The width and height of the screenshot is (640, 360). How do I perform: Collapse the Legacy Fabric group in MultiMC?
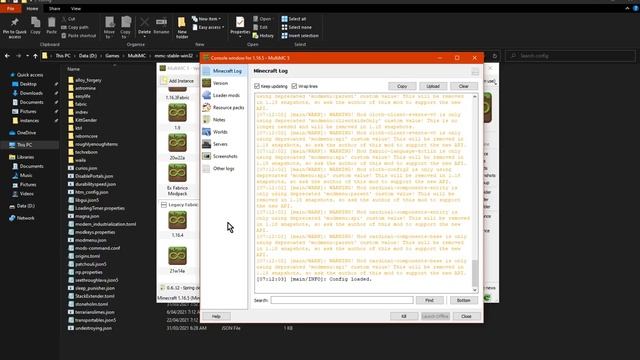click(164, 204)
